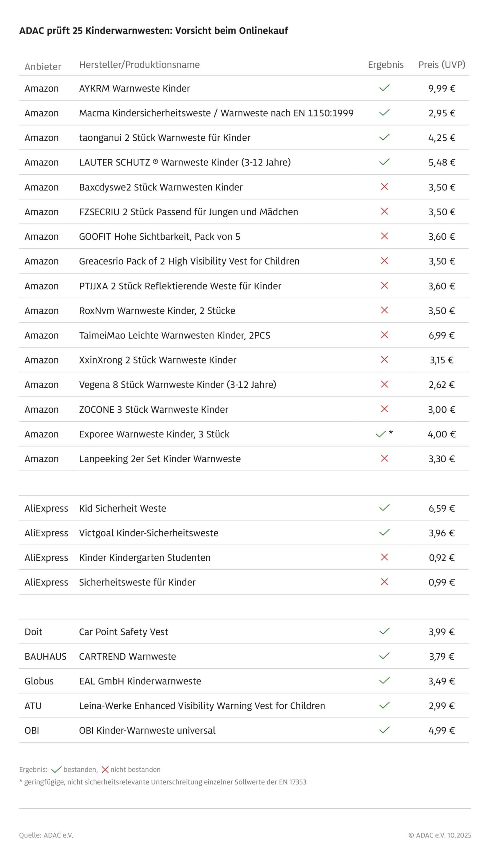
Task: Click the green checkmark for LAUTER SCHUTZ
Action: 384,162
